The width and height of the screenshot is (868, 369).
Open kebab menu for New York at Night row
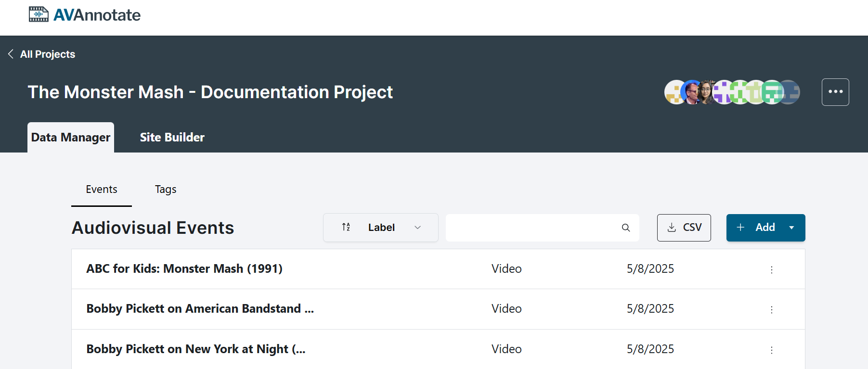coord(772,350)
